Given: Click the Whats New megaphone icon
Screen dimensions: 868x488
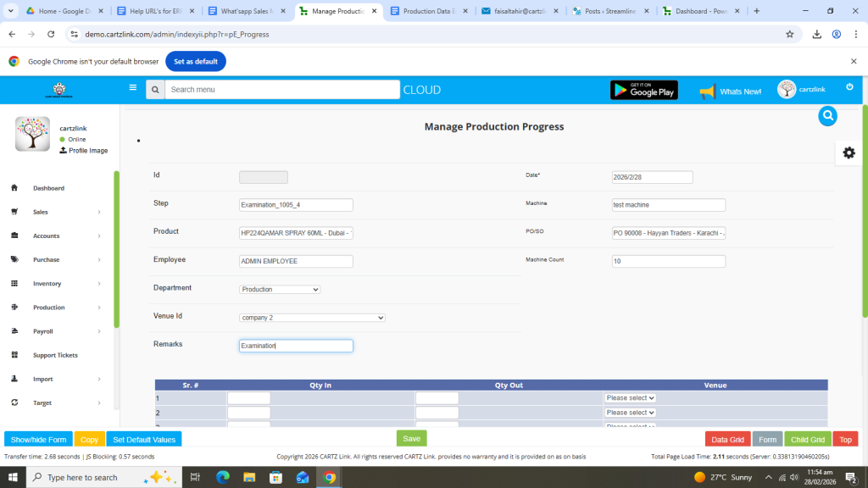Looking at the screenshot, I should click(x=707, y=91).
